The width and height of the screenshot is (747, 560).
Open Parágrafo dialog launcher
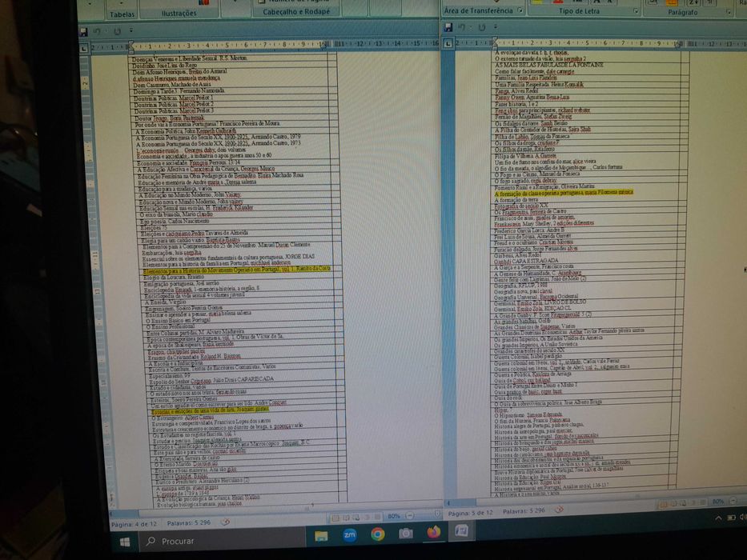coord(729,12)
